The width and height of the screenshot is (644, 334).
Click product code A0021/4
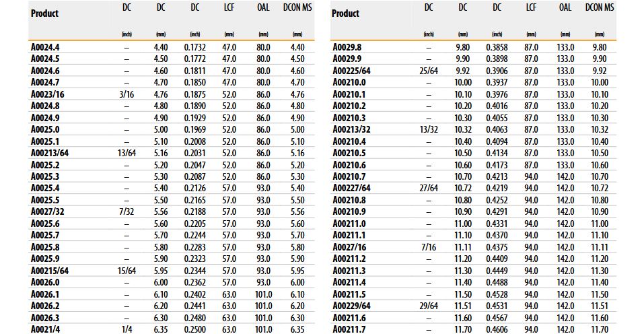(x=46, y=329)
